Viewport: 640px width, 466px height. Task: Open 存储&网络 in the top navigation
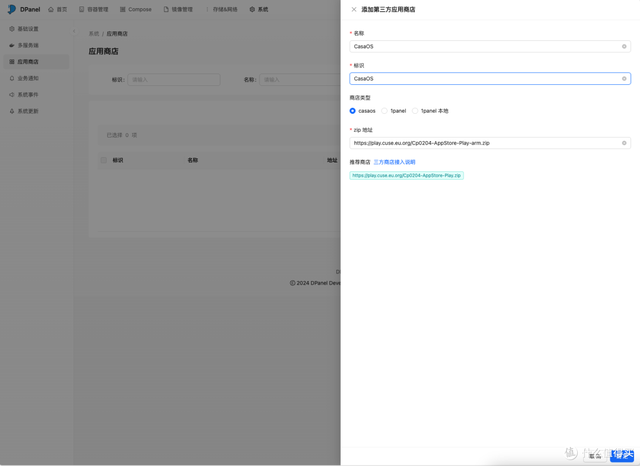(224, 9)
